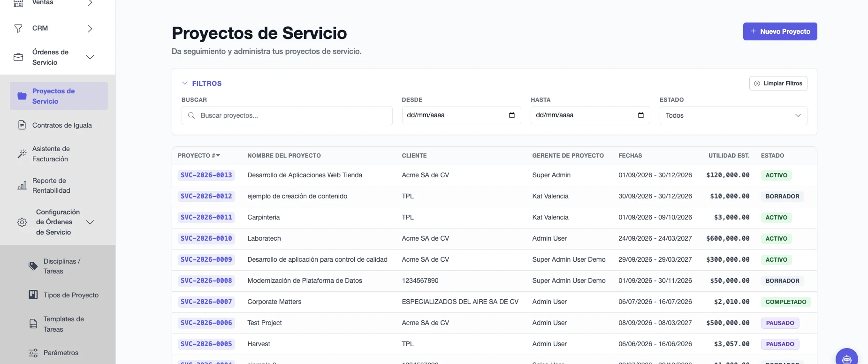Open the Hasta date picker calendar icon
This screenshot has height=364, width=868.
(641, 115)
